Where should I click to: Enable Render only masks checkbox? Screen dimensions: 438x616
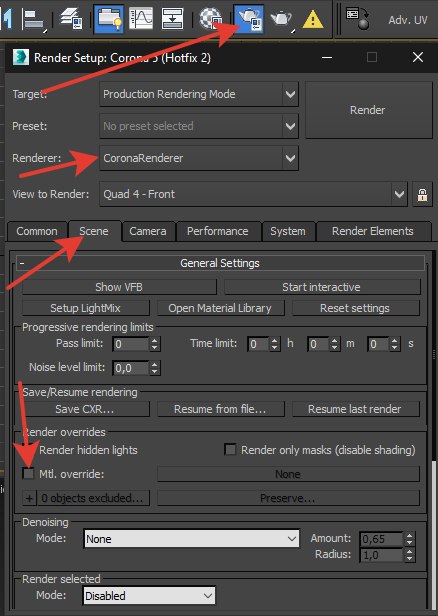(230, 449)
